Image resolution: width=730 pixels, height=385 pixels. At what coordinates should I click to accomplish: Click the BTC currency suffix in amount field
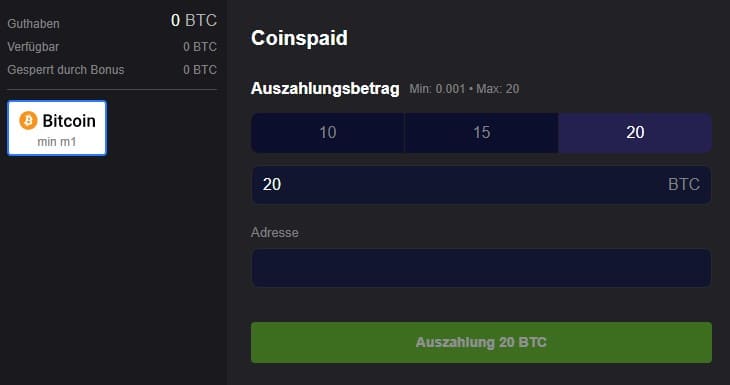(x=684, y=184)
